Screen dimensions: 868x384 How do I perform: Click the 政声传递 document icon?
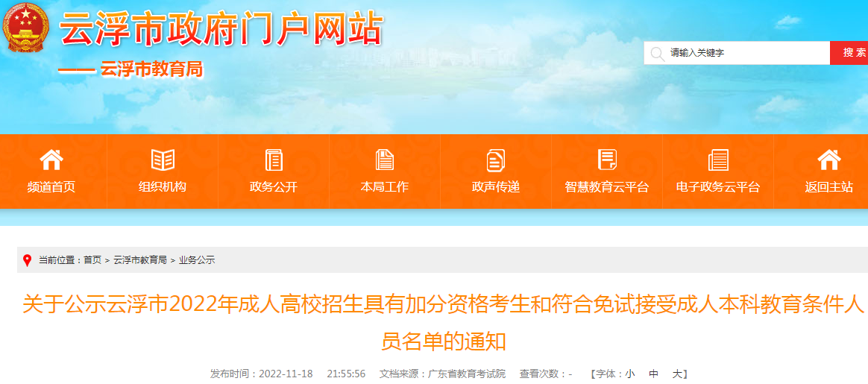[x=495, y=160]
